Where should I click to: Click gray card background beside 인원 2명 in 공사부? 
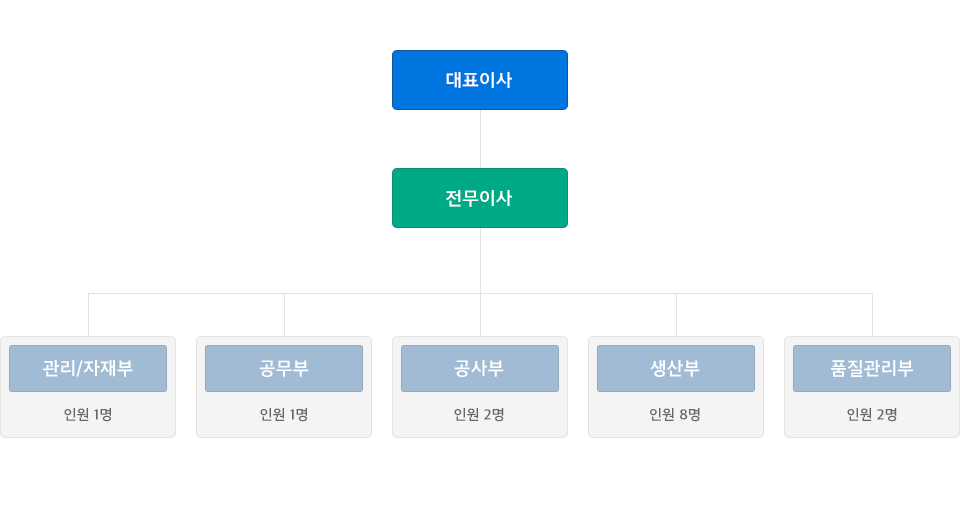click(536, 415)
